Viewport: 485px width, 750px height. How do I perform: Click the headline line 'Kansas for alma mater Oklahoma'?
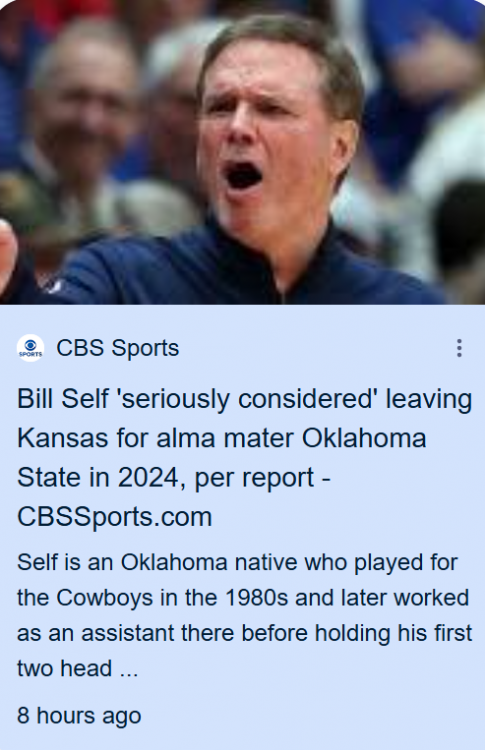(x=221, y=438)
